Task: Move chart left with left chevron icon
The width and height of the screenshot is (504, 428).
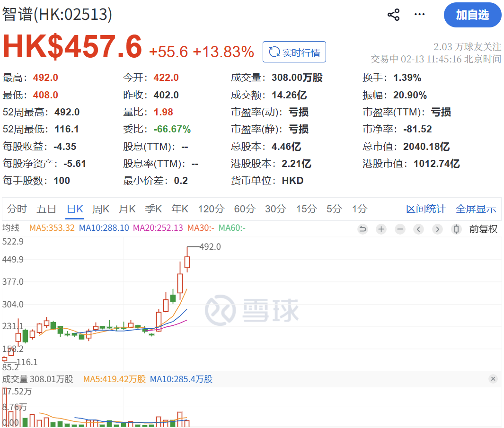Action: click(x=418, y=229)
